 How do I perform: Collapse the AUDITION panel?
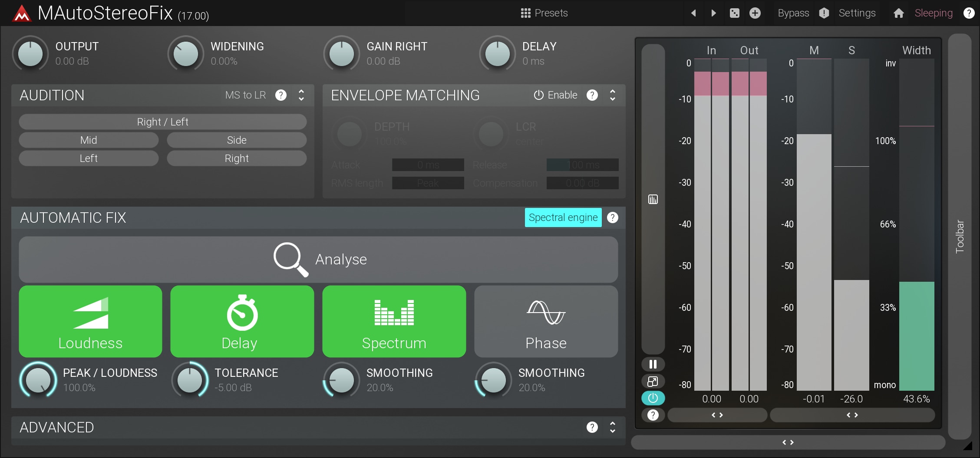coord(301,95)
